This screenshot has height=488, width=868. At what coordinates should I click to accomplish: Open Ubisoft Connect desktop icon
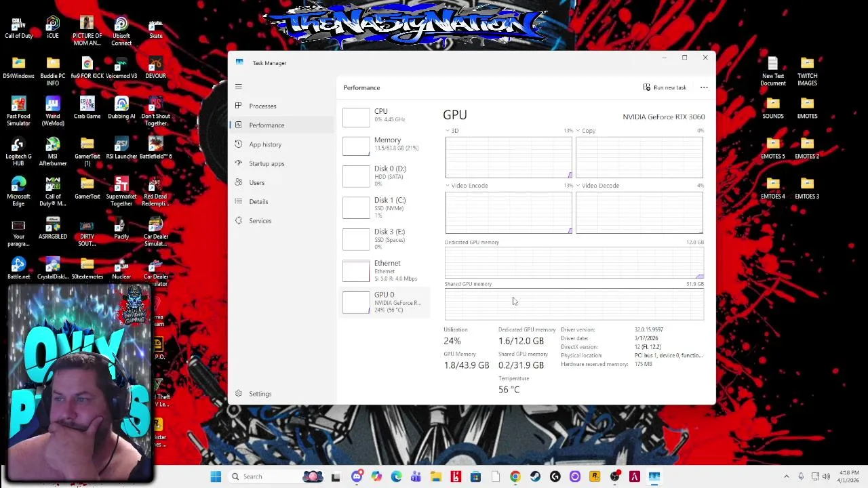(121, 32)
